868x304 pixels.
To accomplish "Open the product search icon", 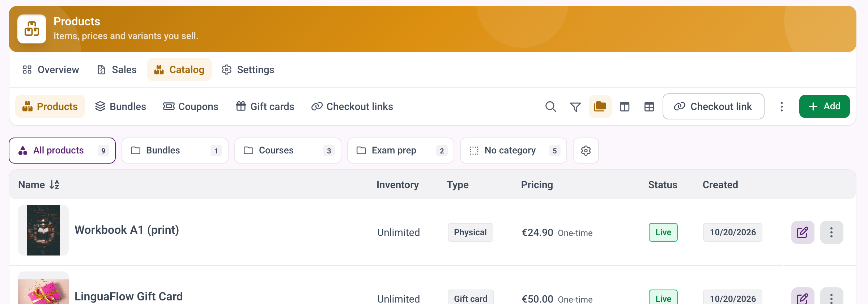I will tap(551, 106).
